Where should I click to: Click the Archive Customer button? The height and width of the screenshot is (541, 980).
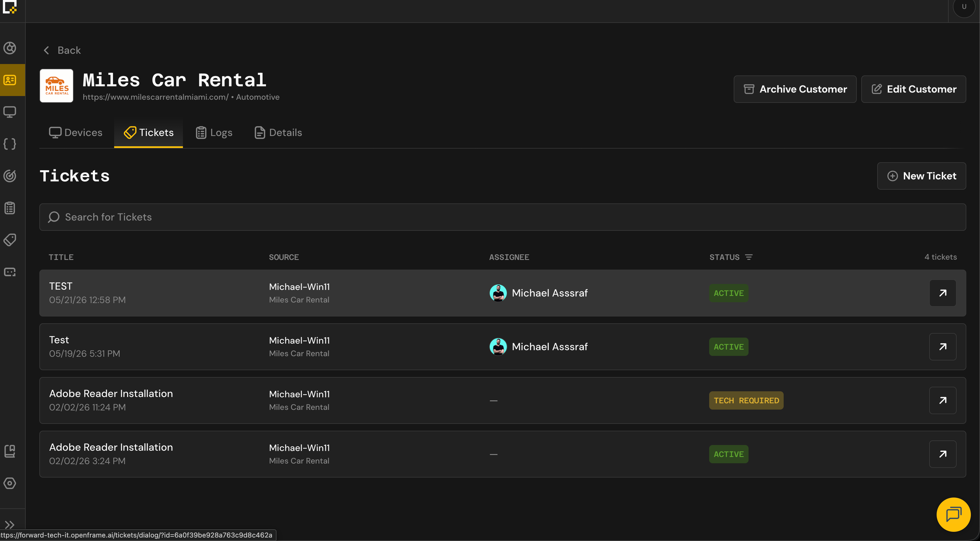pos(795,89)
